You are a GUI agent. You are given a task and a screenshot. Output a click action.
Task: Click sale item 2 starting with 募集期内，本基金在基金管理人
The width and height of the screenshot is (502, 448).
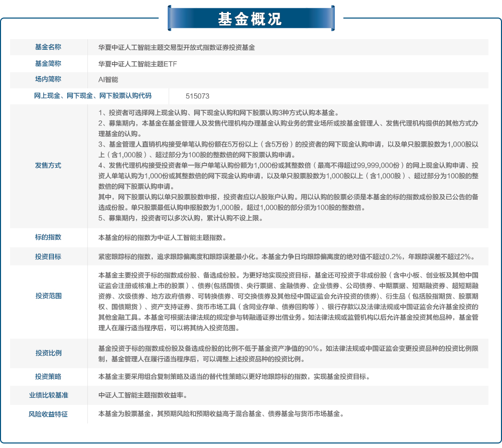(x=288, y=128)
